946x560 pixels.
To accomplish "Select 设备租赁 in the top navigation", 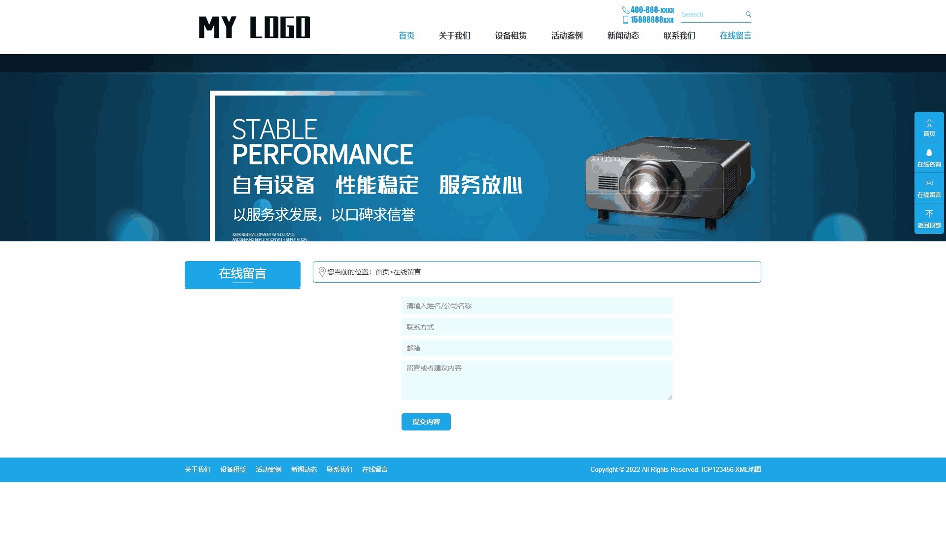I will pyautogui.click(x=511, y=35).
